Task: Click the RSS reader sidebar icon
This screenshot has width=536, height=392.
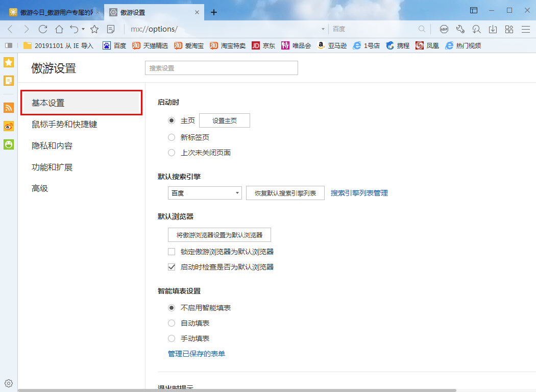Action: [8, 108]
